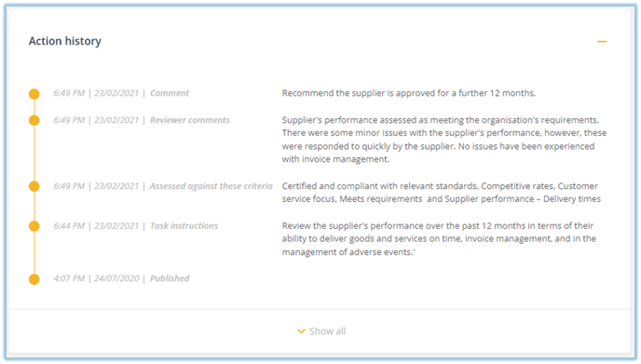Open the Reviewer comments entry label

(190, 120)
